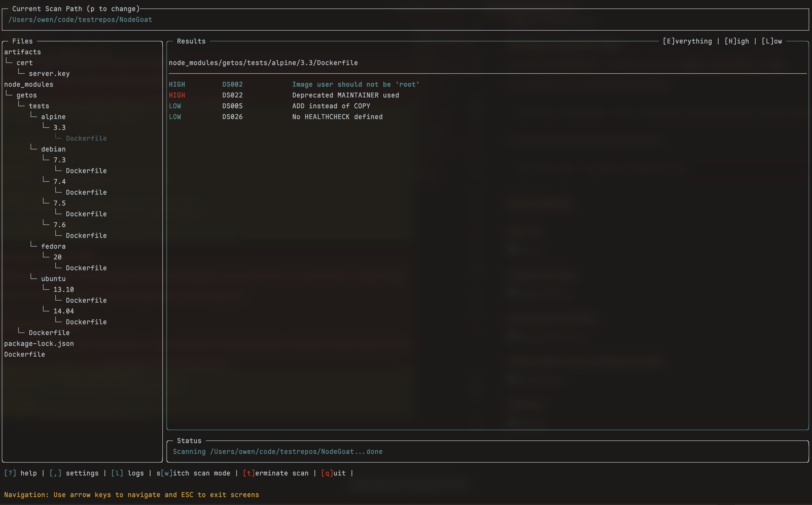This screenshot has width=812, height=505.
Task: Select the fedora 20 folder
Action: (57, 257)
